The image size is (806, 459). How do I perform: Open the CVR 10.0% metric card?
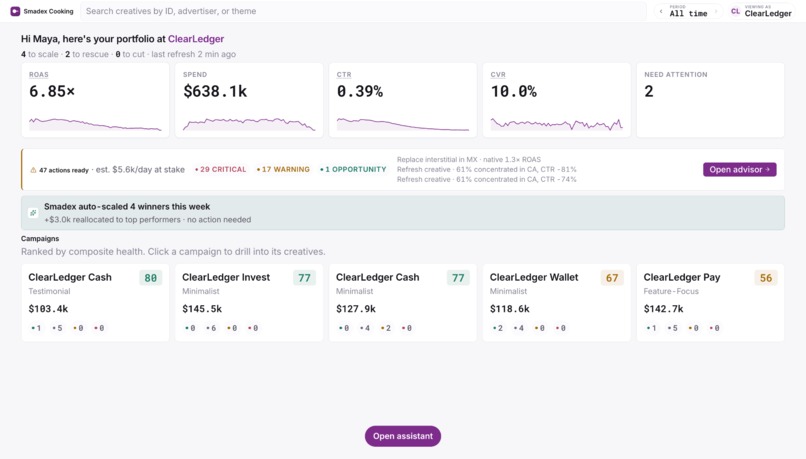pos(556,100)
